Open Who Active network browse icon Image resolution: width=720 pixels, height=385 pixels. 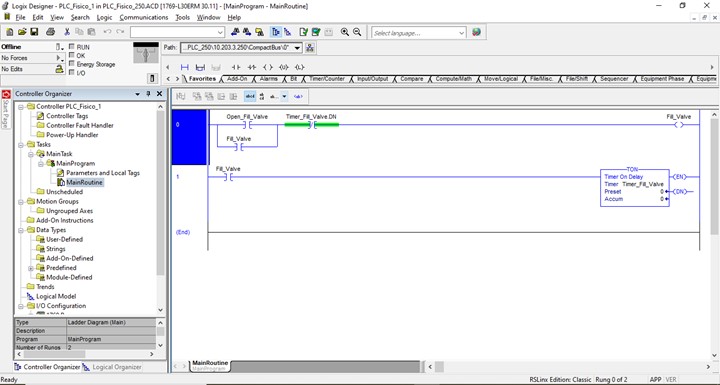coord(310,47)
